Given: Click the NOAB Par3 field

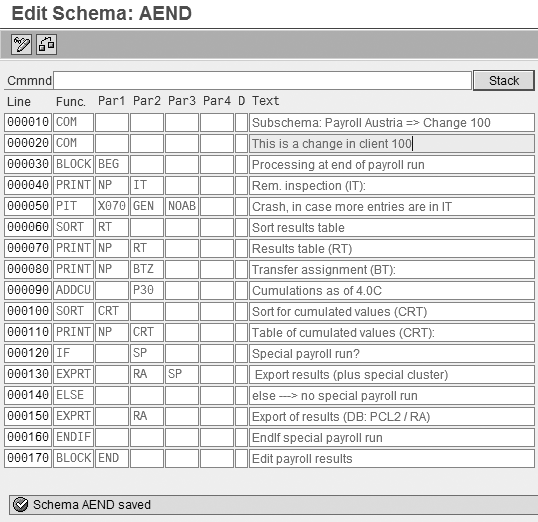Looking at the screenshot, I should (182, 206).
